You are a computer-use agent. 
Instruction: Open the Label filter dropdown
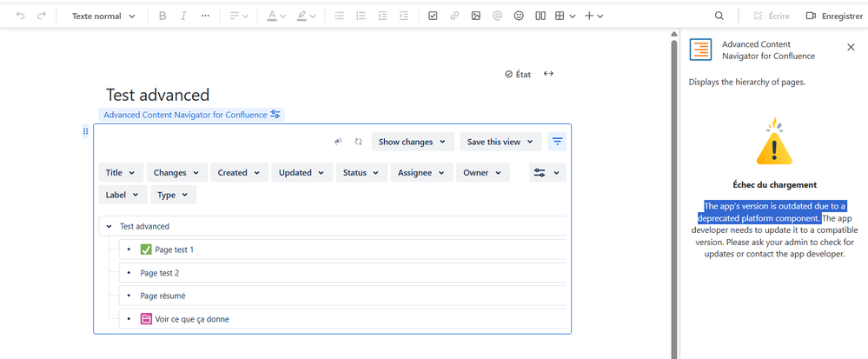[x=123, y=195]
